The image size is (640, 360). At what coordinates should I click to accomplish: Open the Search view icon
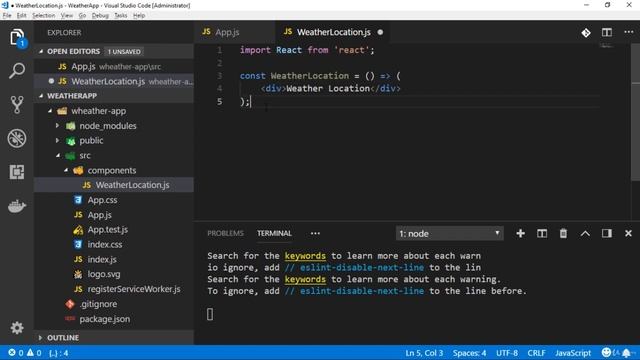pos(17,71)
